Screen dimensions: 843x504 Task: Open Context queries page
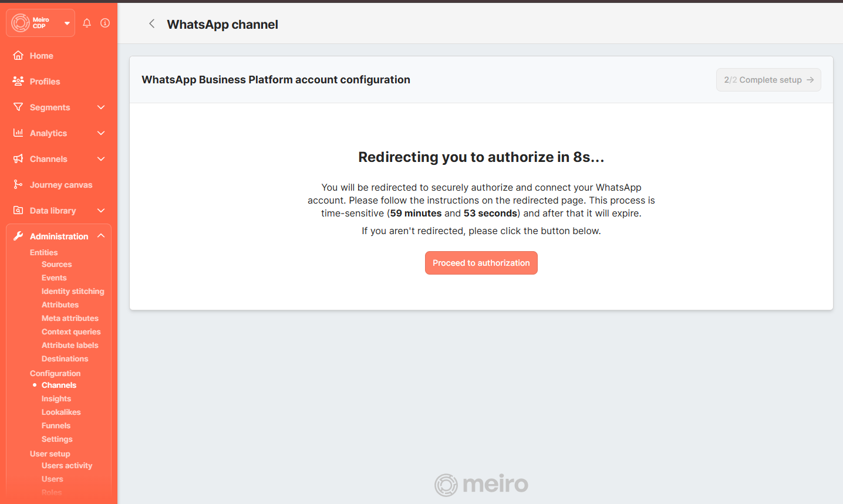(x=71, y=332)
